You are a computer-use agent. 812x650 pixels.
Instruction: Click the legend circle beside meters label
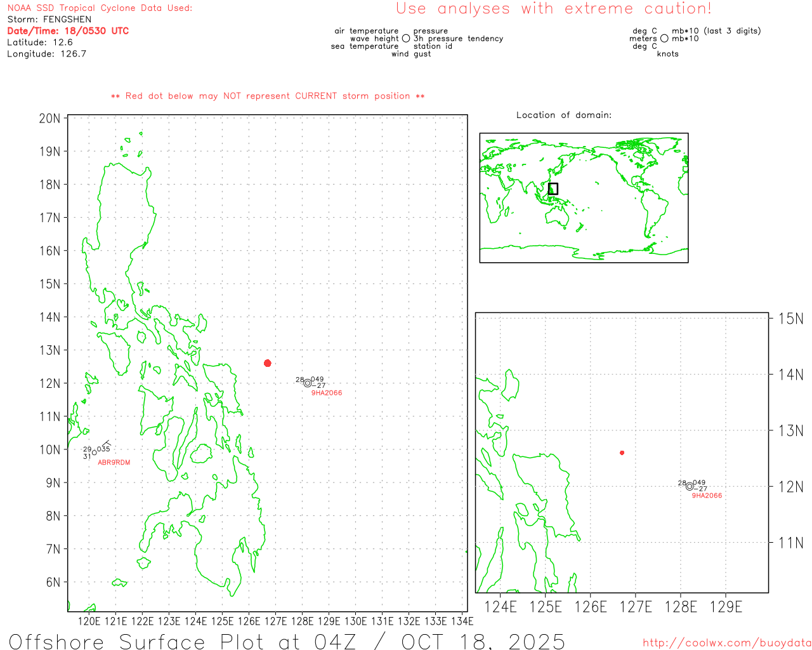(x=664, y=39)
